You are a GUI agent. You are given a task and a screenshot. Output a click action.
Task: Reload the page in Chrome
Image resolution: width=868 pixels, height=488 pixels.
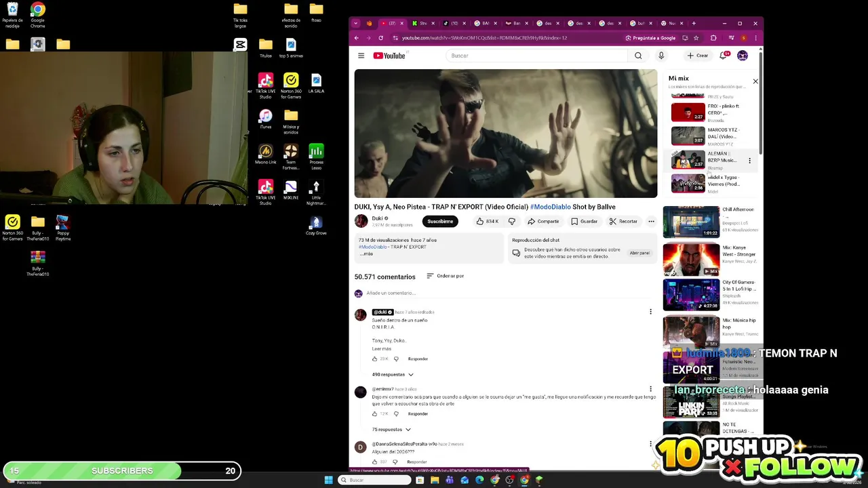[x=380, y=38]
